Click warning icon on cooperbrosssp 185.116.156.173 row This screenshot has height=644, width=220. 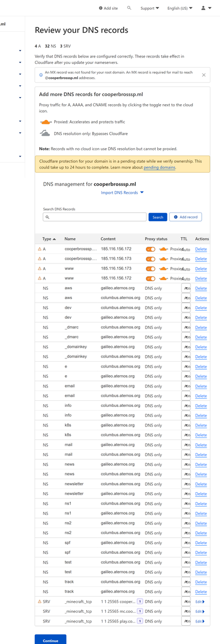tap(39, 259)
